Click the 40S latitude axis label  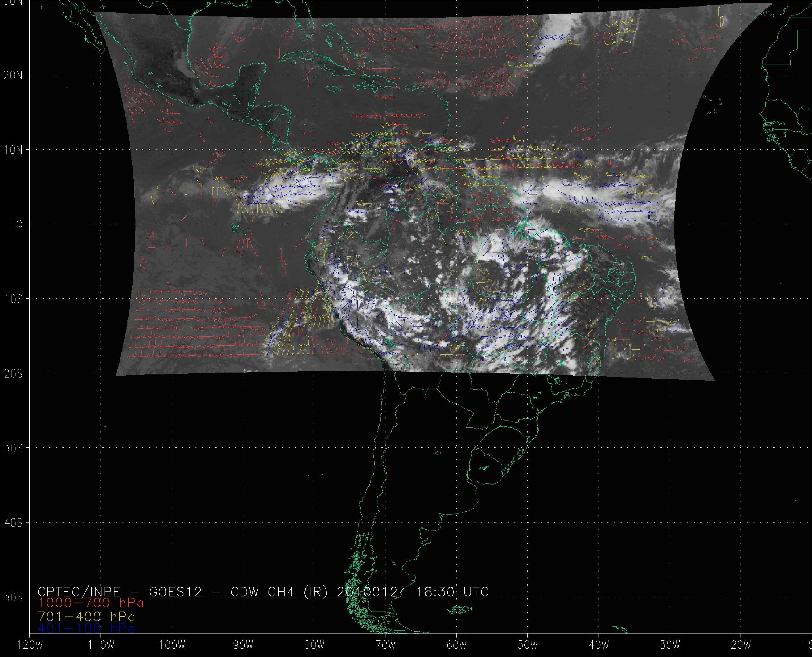13,523
